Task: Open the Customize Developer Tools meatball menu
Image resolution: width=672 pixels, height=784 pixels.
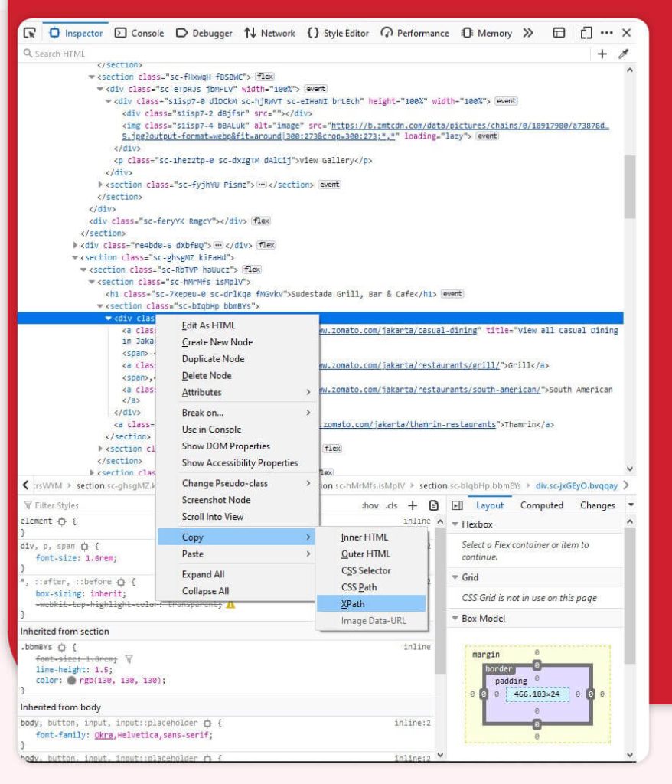Action: [608, 33]
